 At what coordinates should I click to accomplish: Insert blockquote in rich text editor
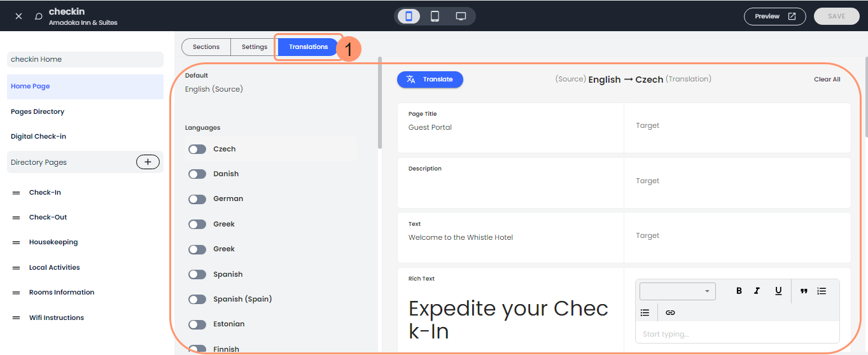click(804, 291)
